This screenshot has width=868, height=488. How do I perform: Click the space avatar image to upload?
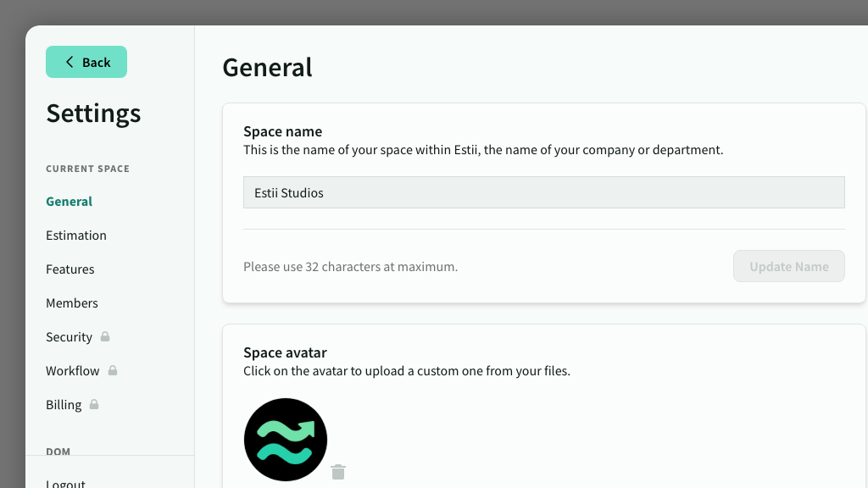(286, 440)
